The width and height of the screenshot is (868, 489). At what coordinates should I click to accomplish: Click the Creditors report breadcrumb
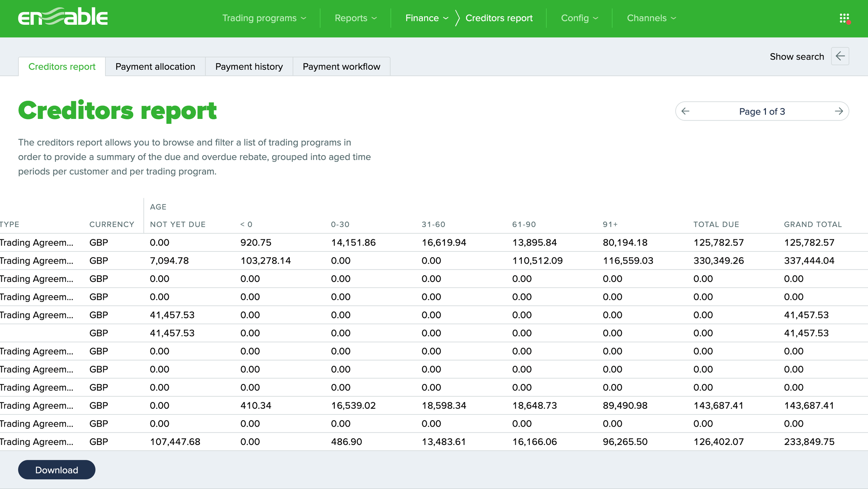tap(499, 18)
